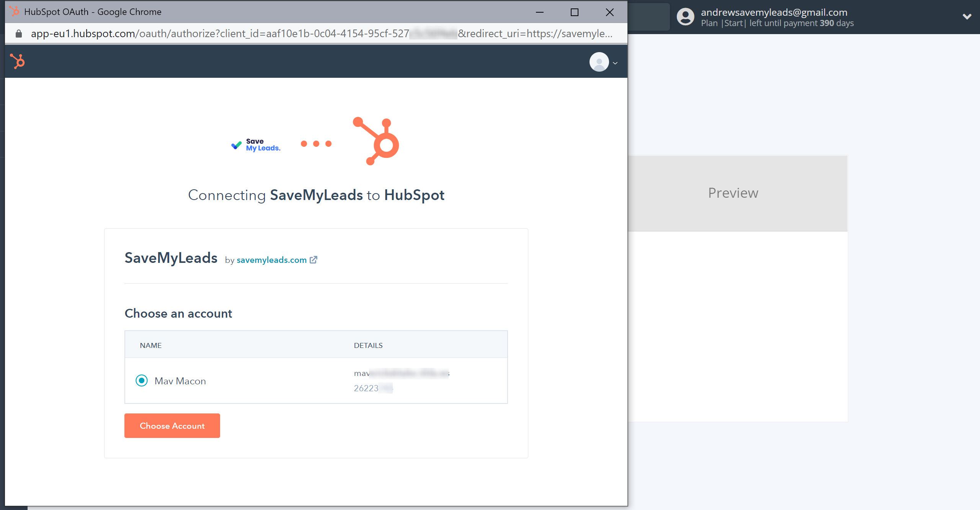Maximize the HubSpot OAuth window

click(x=575, y=12)
